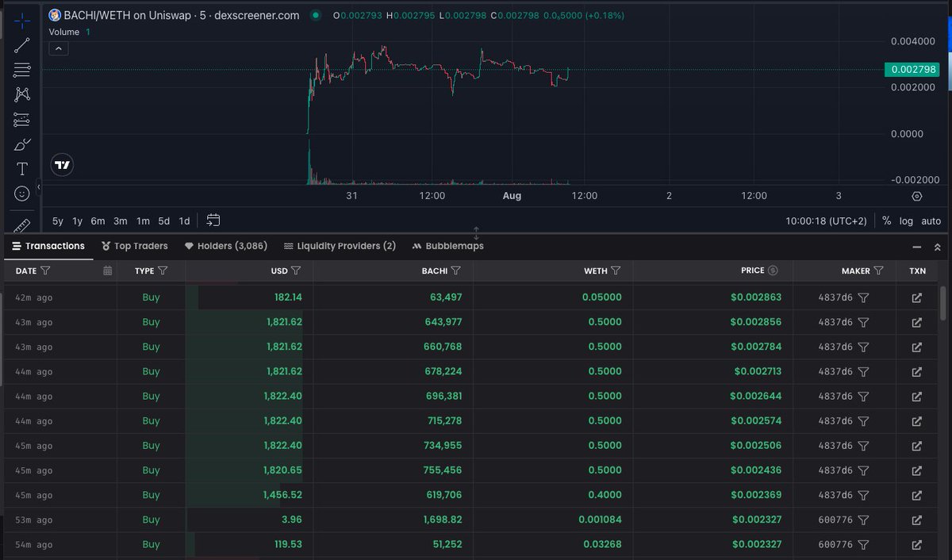This screenshot has width=952, height=560.
Task: Toggle log scale on the chart
Action: click(x=906, y=221)
